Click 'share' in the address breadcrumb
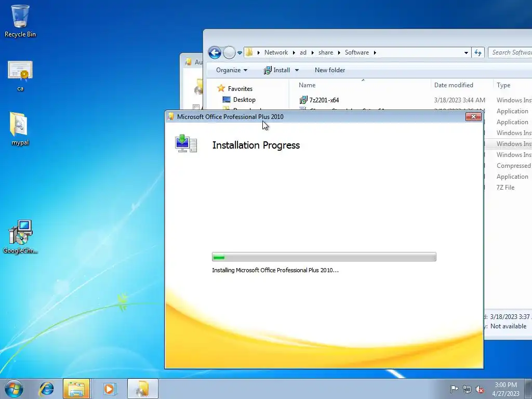 click(x=325, y=52)
